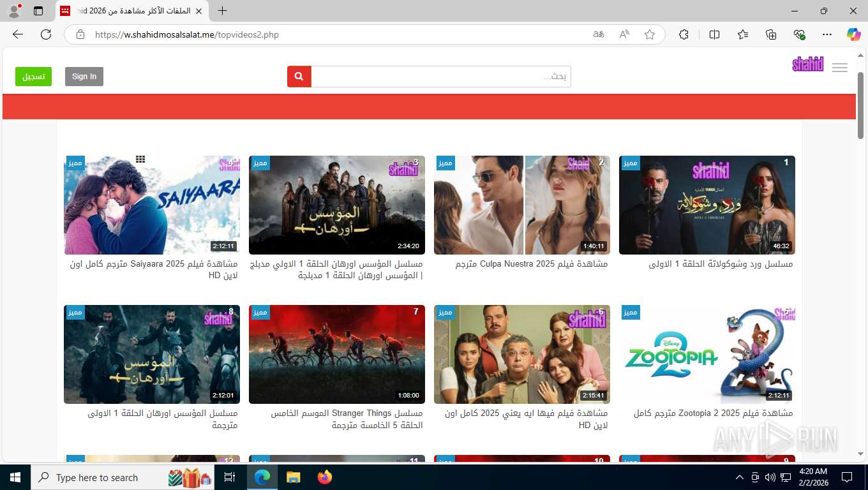Viewport: 868px width, 490px height.
Task: Click the red search magnifier button
Action: click(299, 77)
